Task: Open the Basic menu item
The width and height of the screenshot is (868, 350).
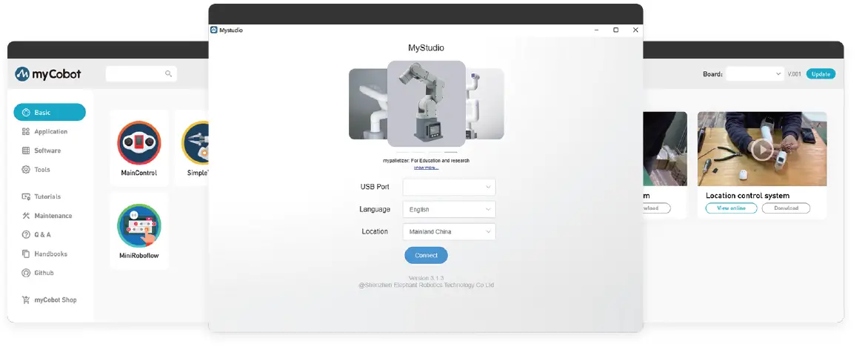Action: tap(50, 113)
